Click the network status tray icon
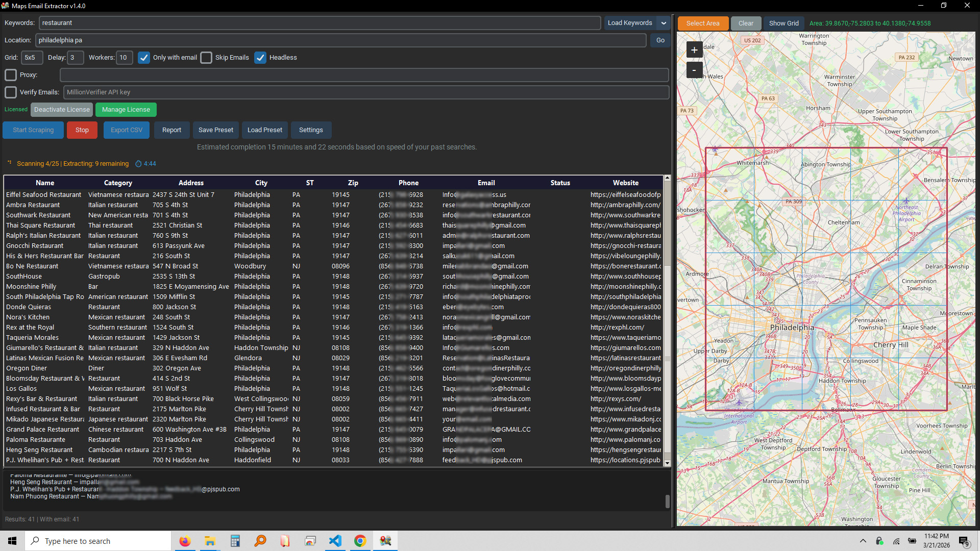 [x=896, y=541]
